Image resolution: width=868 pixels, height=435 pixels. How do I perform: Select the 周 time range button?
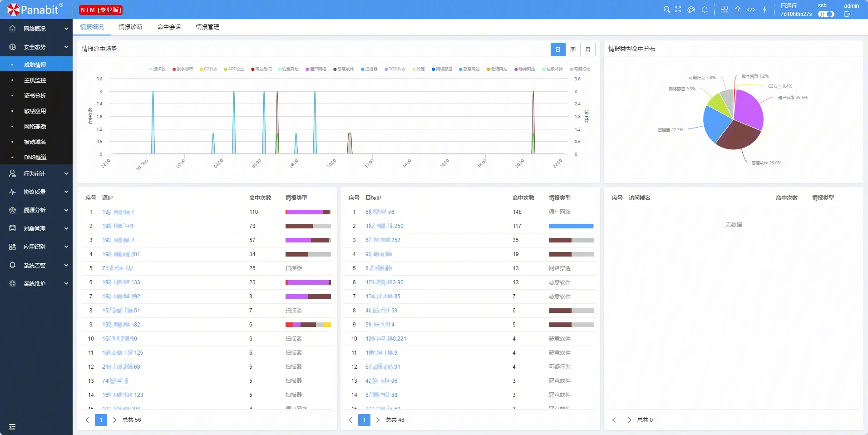click(573, 49)
